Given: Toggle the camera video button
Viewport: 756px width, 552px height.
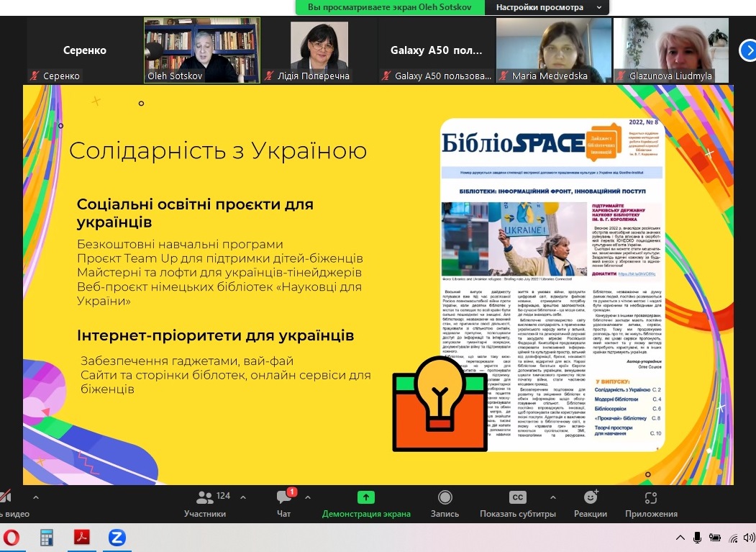Looking at the screenshot, I should 6,503.
